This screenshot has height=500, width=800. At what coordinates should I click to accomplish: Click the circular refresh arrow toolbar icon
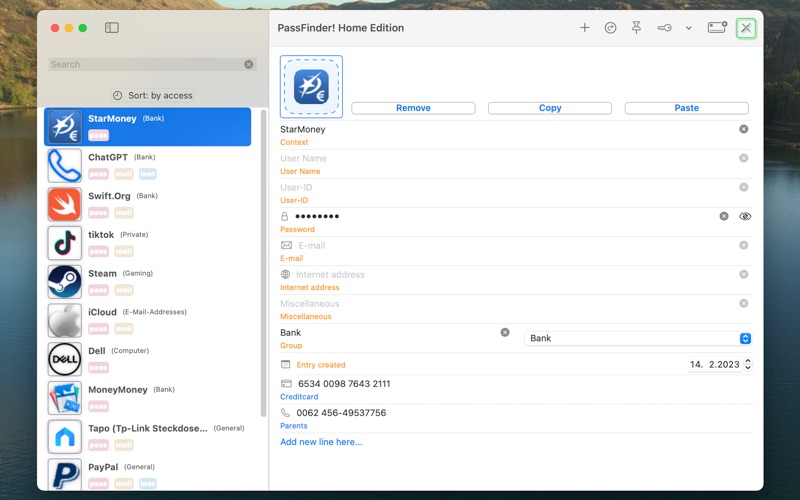(x=610, y=28)
